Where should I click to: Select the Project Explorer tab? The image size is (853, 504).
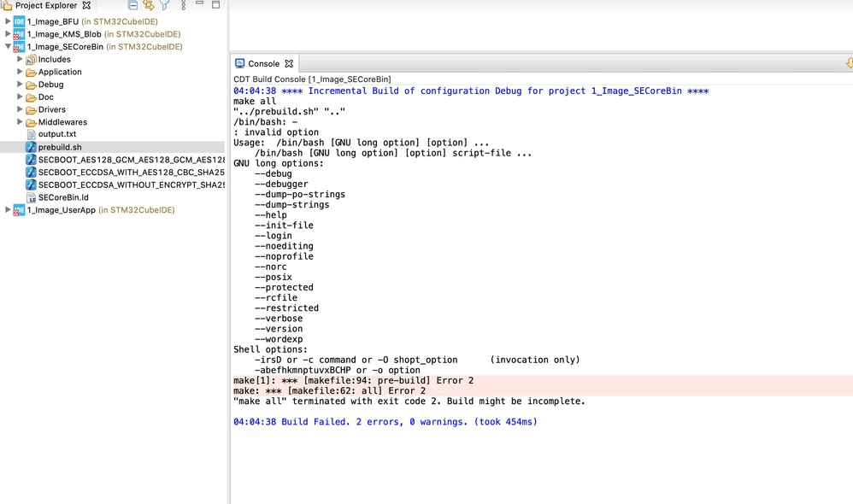[x=45, y=5]
